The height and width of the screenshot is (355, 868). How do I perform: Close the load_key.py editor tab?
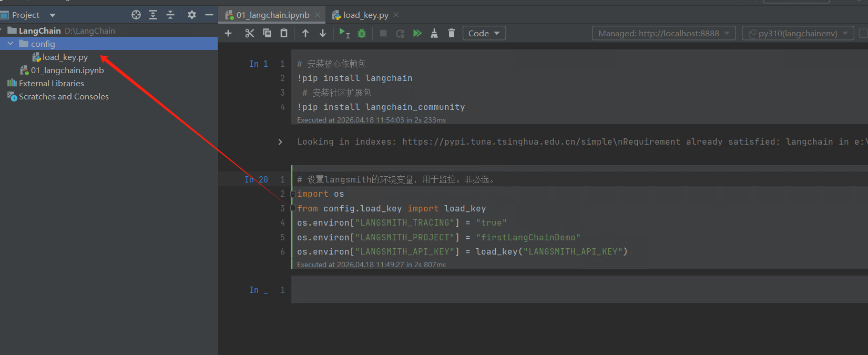click(396, 15)
